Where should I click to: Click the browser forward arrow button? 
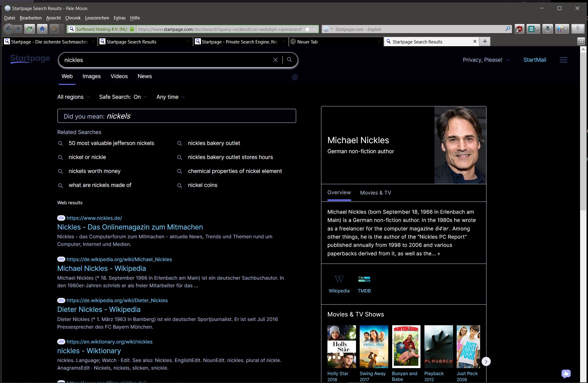click(18, 29)
